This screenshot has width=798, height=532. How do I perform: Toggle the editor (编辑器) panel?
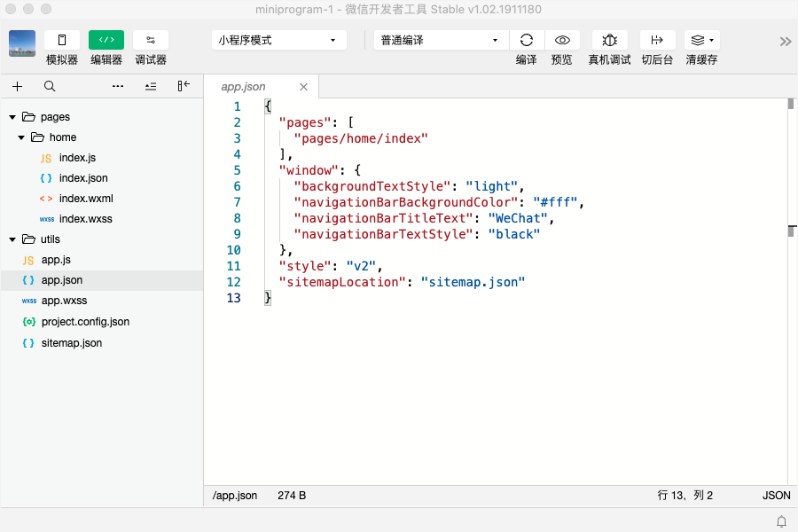pos(106,40)
